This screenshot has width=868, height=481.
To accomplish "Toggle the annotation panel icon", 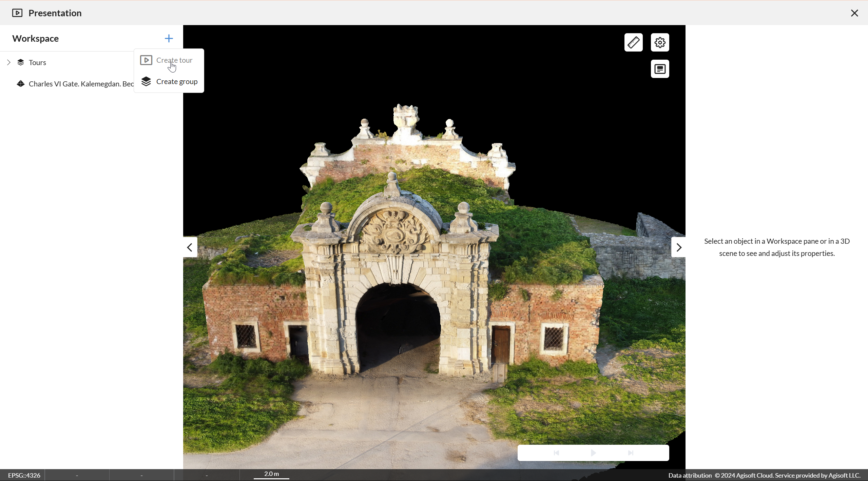I will (660, 69).
